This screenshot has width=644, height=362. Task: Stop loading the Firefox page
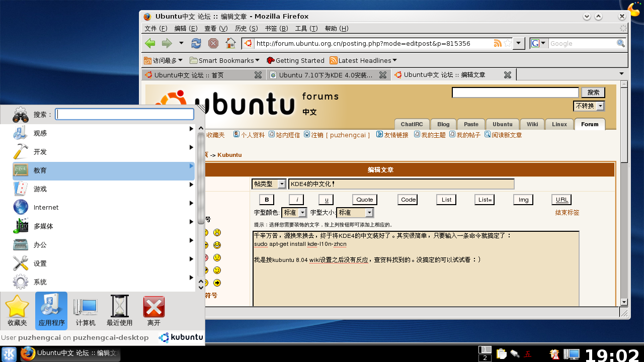[213, 43]
